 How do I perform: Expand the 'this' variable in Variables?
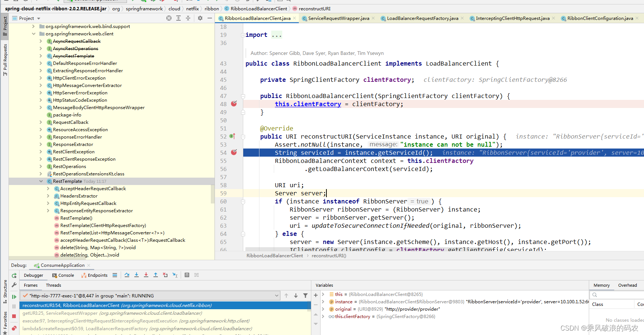pyautogui.click(x=323, y=294)
